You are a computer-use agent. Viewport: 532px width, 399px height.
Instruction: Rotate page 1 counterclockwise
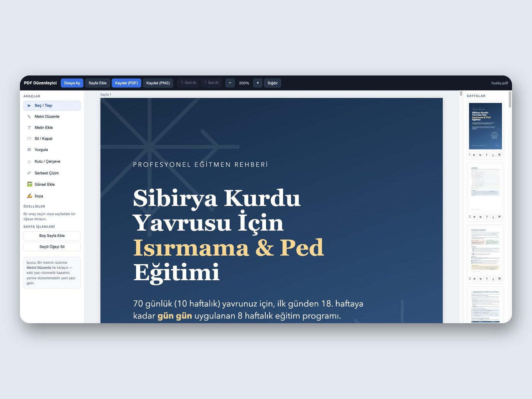[474, 155]
